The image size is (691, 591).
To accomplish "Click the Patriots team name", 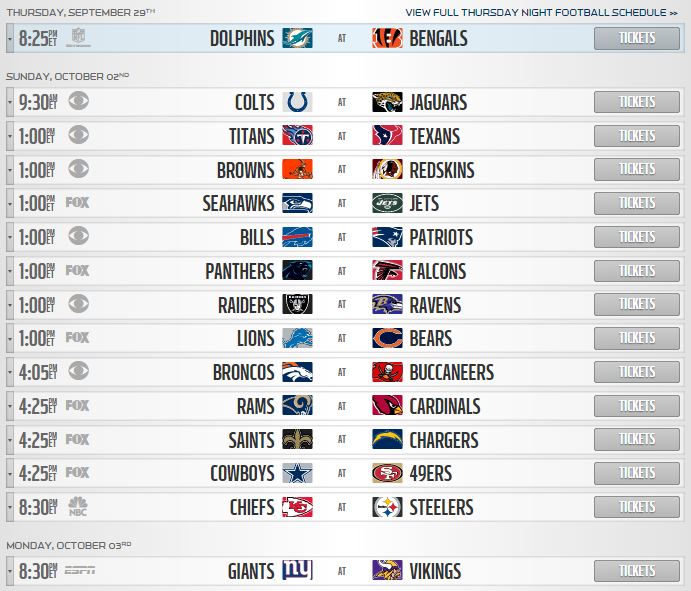I will pos(441,237).
